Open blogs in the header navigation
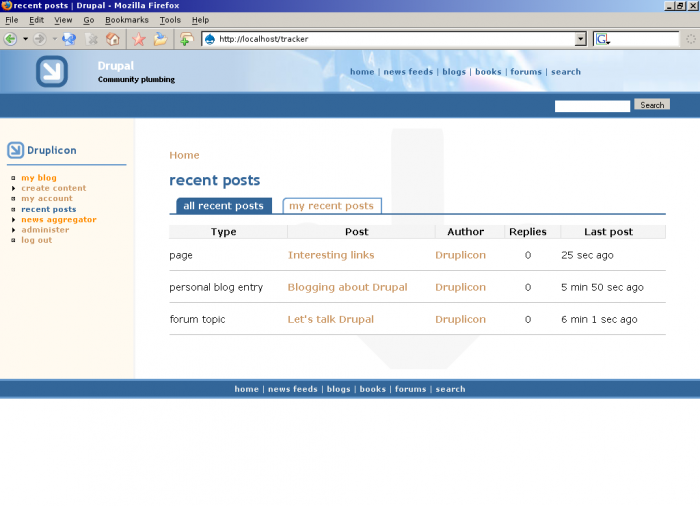The image size is (700, 506). 454,72
